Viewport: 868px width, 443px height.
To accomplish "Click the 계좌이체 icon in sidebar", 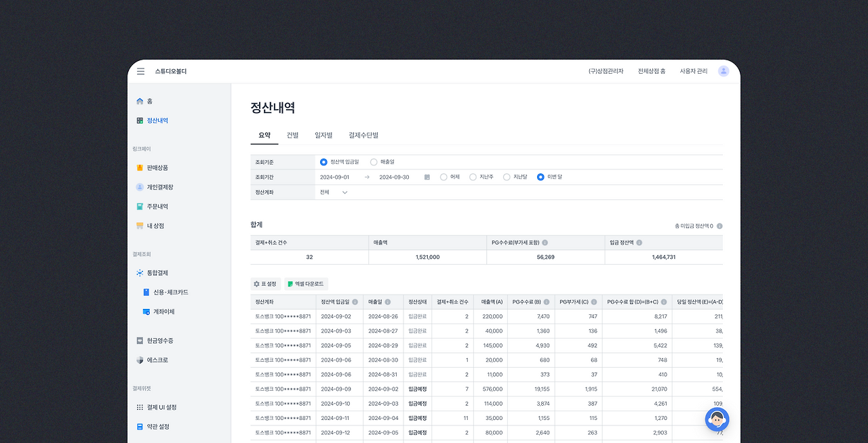I will pyautogui.click(x=146, y=312).
